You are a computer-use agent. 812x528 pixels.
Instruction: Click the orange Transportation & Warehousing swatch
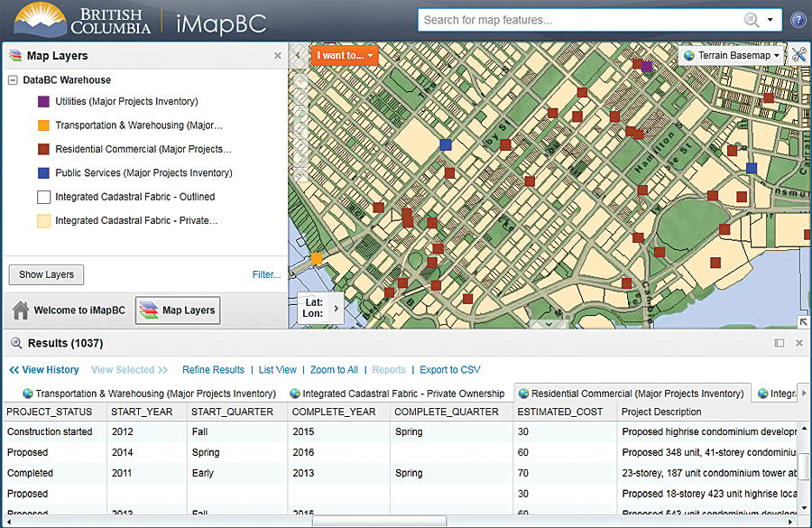click(44, 125)
